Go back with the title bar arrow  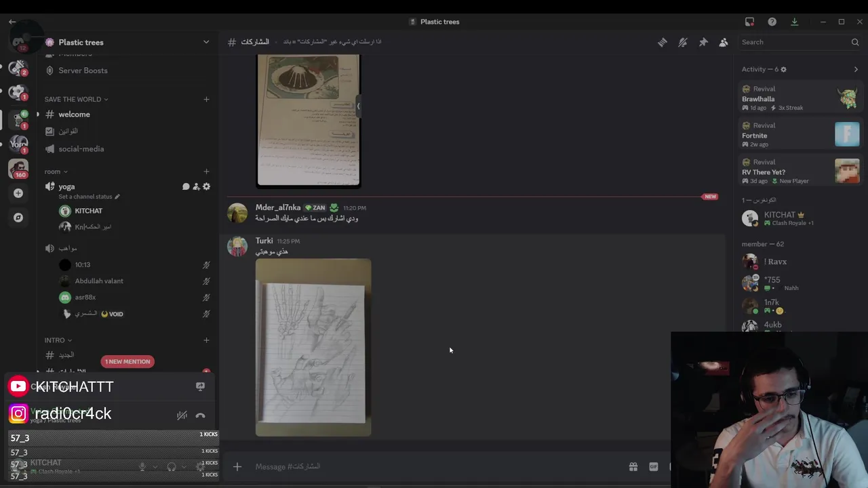[x=12, y=22]
